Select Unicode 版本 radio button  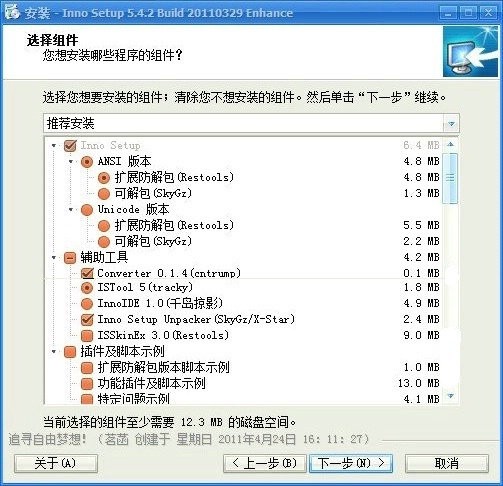tap(87, 209)
